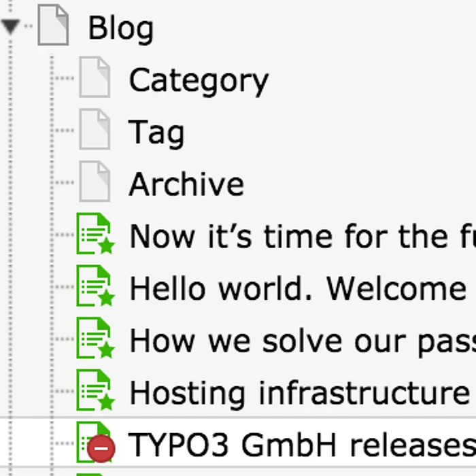Click the red disabled-page badge
The height and width of the screenshot is (476, 476).
pyautogui.click(x=101, y=449)
